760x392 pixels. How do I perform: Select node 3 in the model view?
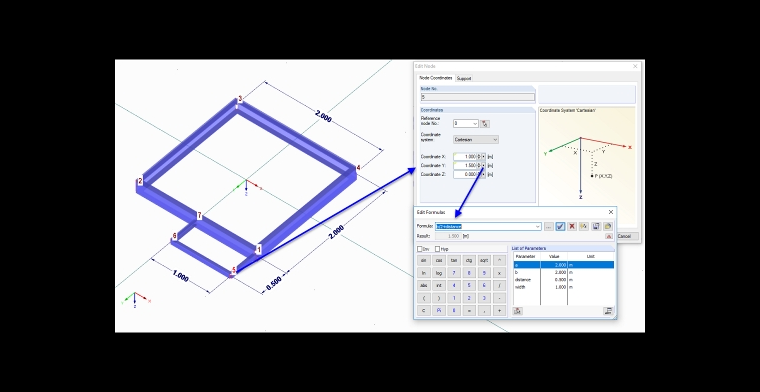(240, 99)
